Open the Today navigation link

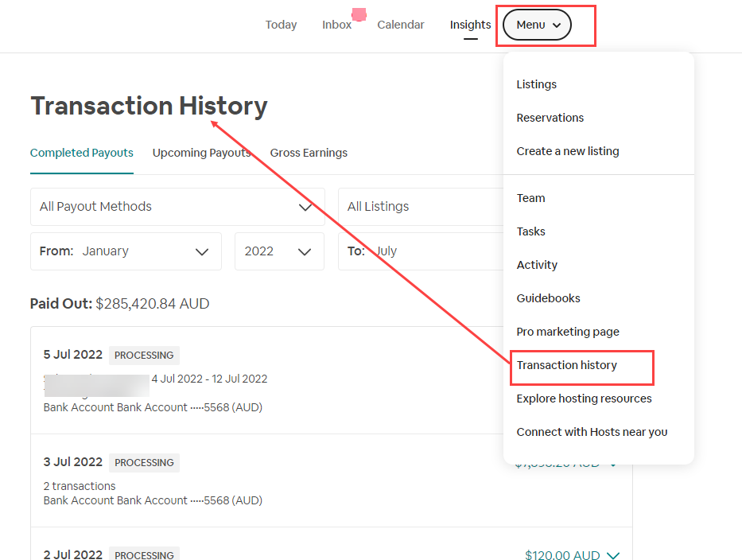[281, 25]
